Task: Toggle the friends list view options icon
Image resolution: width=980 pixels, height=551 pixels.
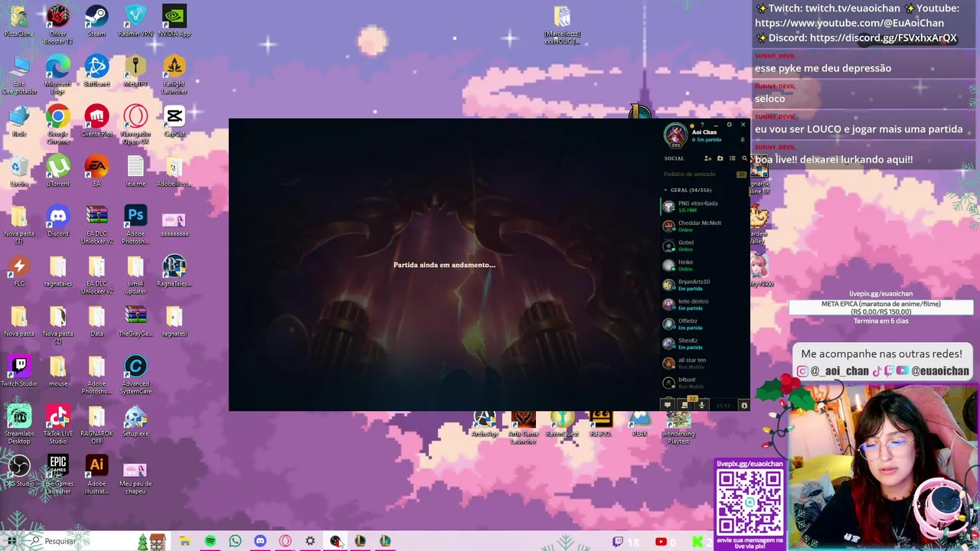Action: [x=732, y=158]
